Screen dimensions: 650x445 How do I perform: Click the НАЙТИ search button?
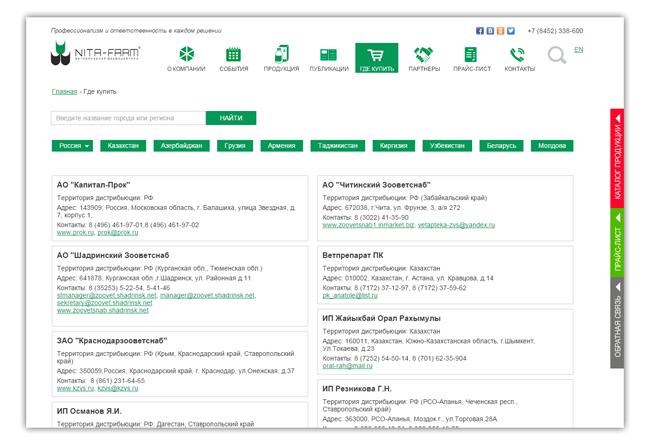(231, 118)
